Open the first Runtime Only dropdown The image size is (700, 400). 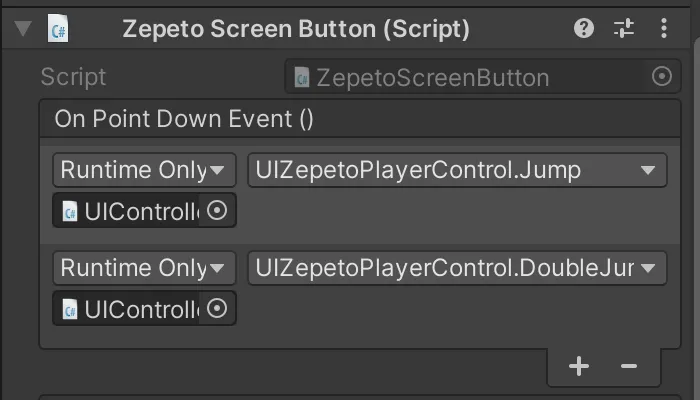point(144,170)
